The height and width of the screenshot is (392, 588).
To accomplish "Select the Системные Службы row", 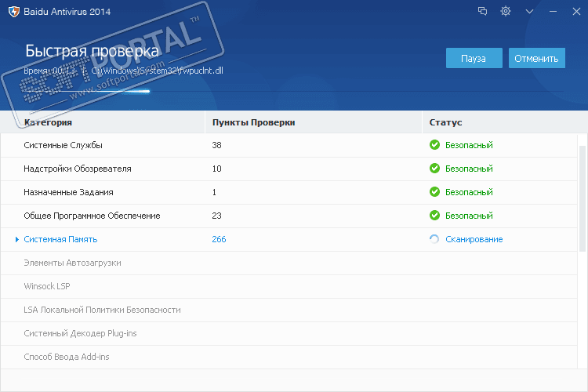I will (289, 145).
